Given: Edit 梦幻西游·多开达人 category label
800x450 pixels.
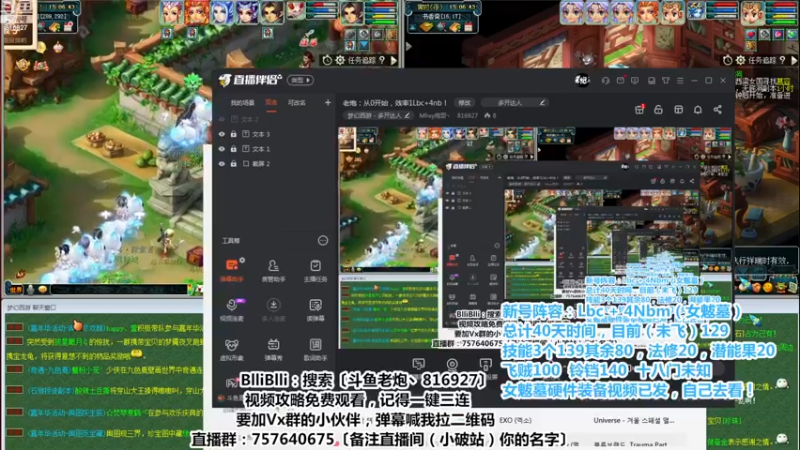Looking at the screenshot, I should 379,116.
